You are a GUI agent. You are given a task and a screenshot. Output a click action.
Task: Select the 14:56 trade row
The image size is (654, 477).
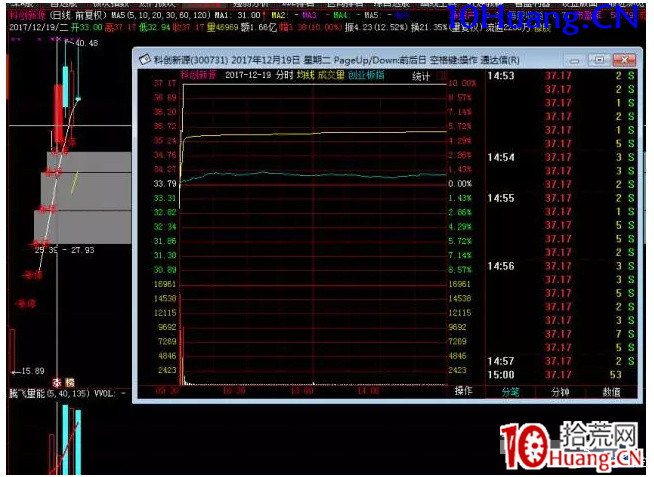tap(561, 266)
